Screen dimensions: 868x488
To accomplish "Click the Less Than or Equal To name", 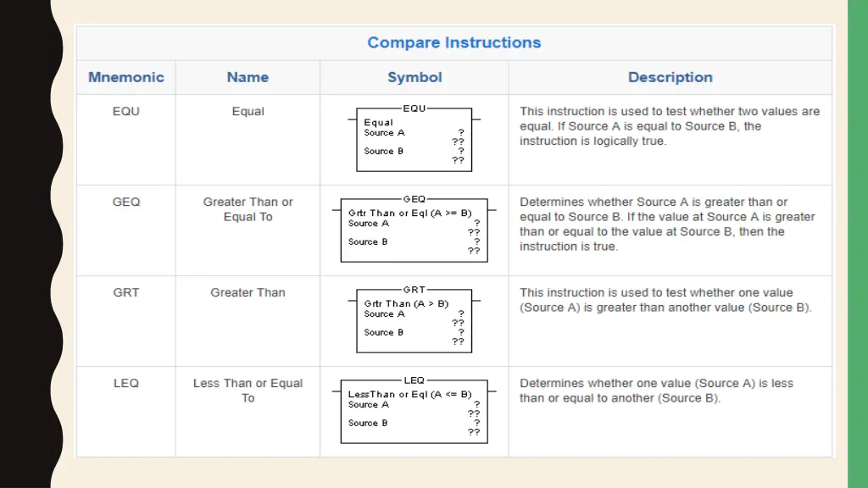I will pos(248,391).
